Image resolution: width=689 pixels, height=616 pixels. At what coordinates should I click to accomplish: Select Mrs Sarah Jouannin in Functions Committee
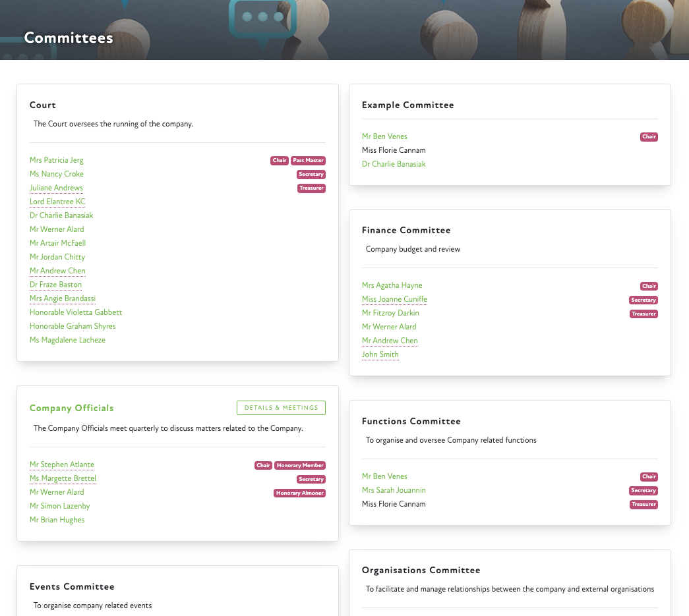click(394, 490)
